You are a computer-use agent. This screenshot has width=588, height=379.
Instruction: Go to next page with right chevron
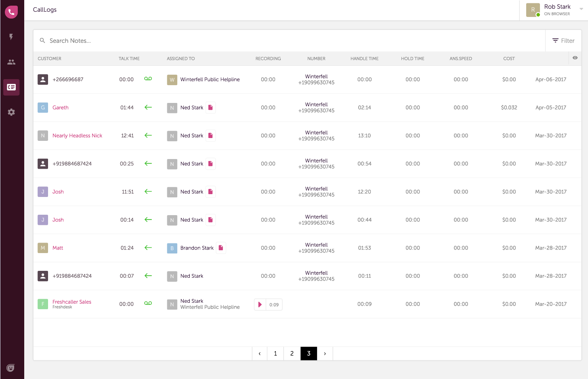point(325,354)
